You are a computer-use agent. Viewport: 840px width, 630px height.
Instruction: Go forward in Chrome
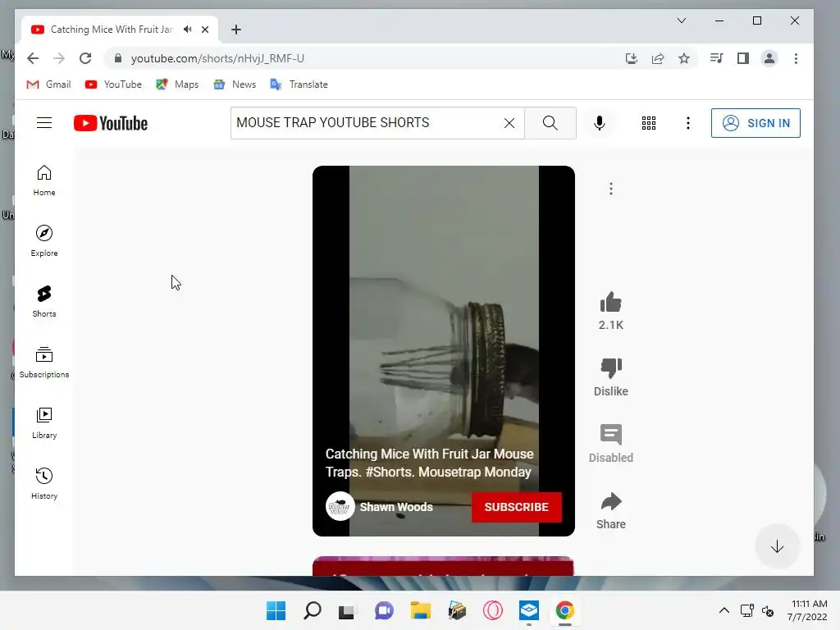(59, 58)
